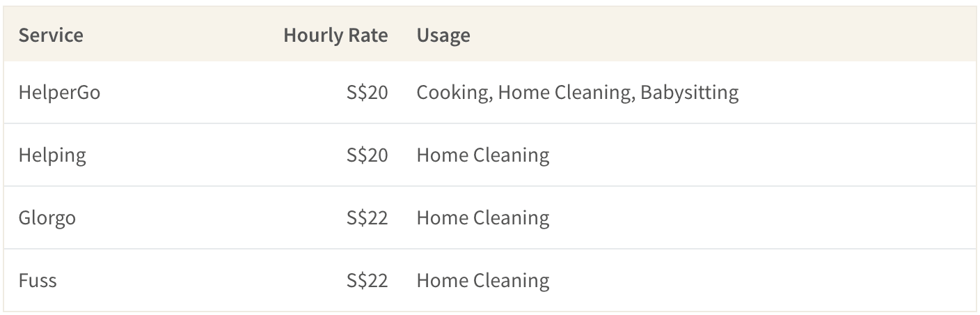
Task: Click Fuss's S$22 hourly rate
Action: [x=367, y=280]
